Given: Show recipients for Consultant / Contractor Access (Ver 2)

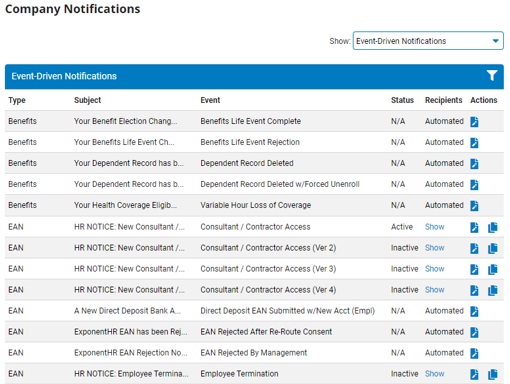Looking at the screenshot, I should 434,248.
